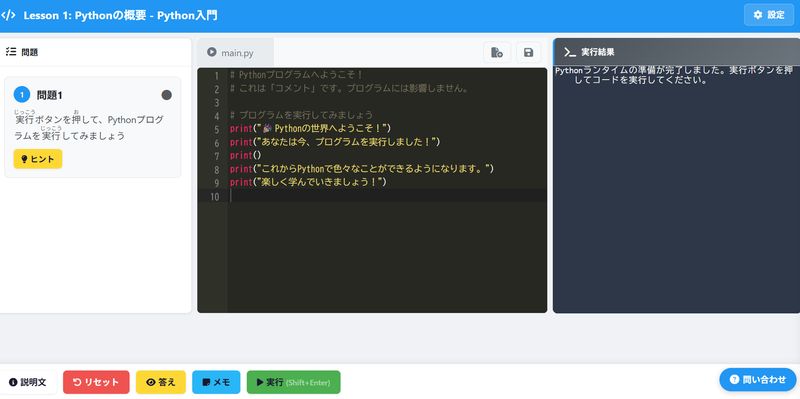Click the 問題 panel header
Image resolution: width=800 pixels, height=399 pixels.
(x=95, y=52)
